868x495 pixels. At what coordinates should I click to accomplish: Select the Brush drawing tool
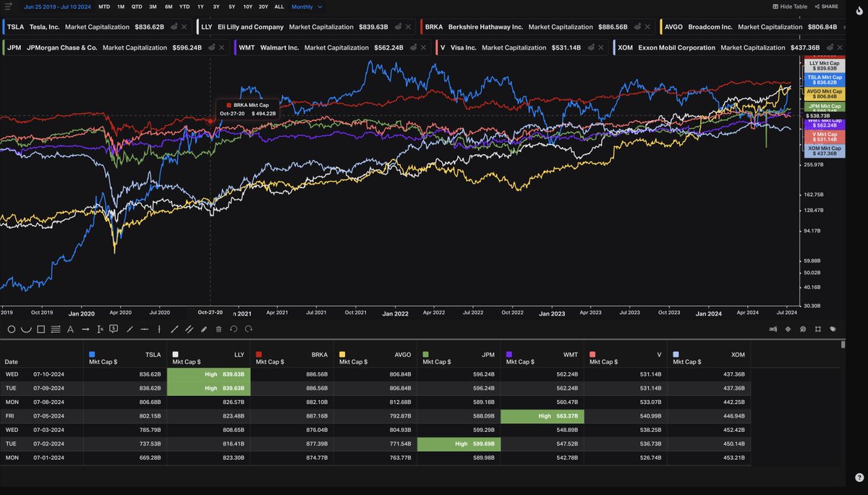click(x=204, y=329)
